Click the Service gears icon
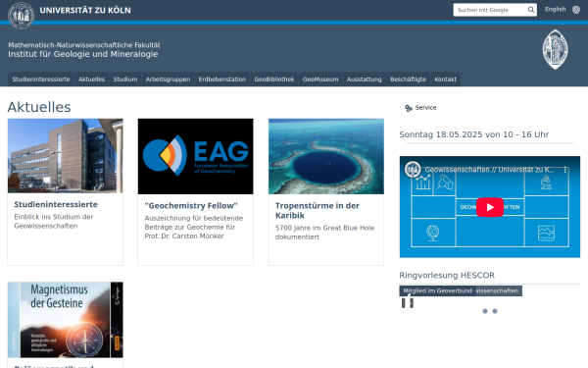The height and width of the screenshot is (368, 588). tap(409, 108)
